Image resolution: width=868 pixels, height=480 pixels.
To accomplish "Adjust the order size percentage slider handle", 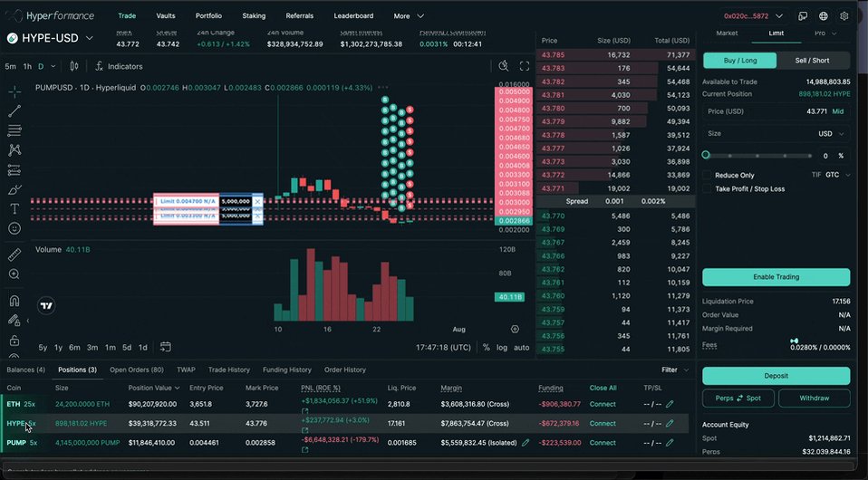I will 706,155.
